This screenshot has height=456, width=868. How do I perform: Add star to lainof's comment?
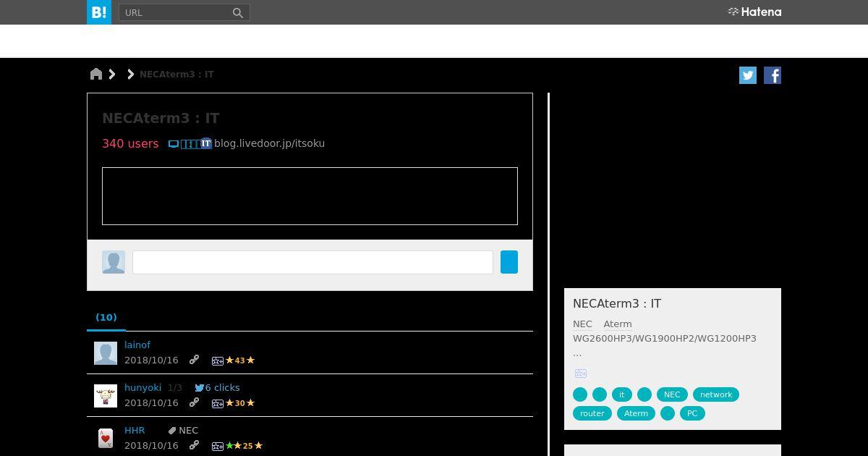[217, 360]
